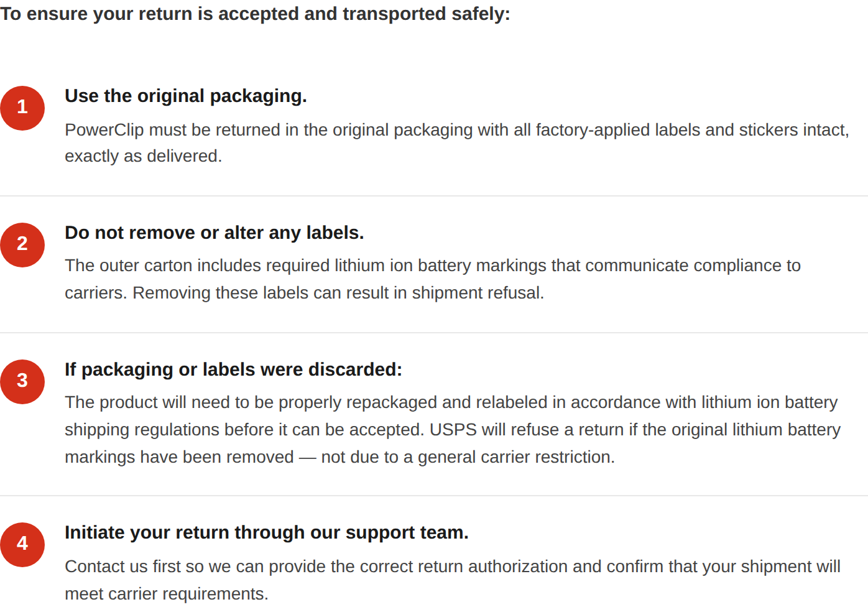Select the 'Use the original packaging.' heading
The width and height of the screenshot is (868, 607).
point(186,96)
